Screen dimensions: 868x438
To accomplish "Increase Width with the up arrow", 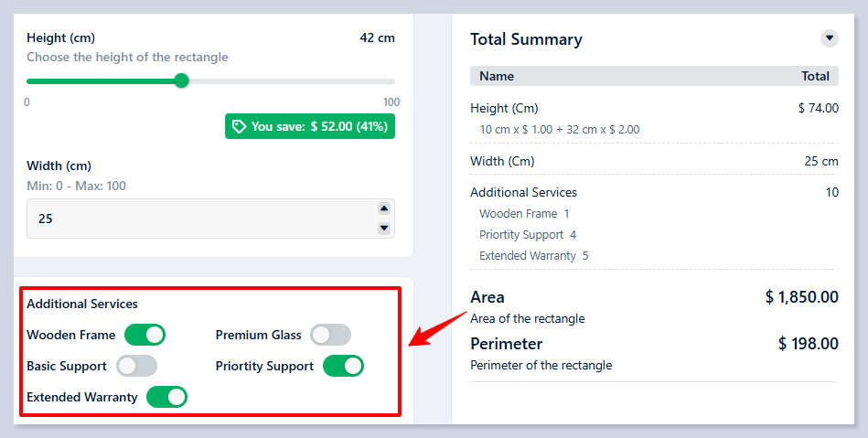I will [384, 208].
